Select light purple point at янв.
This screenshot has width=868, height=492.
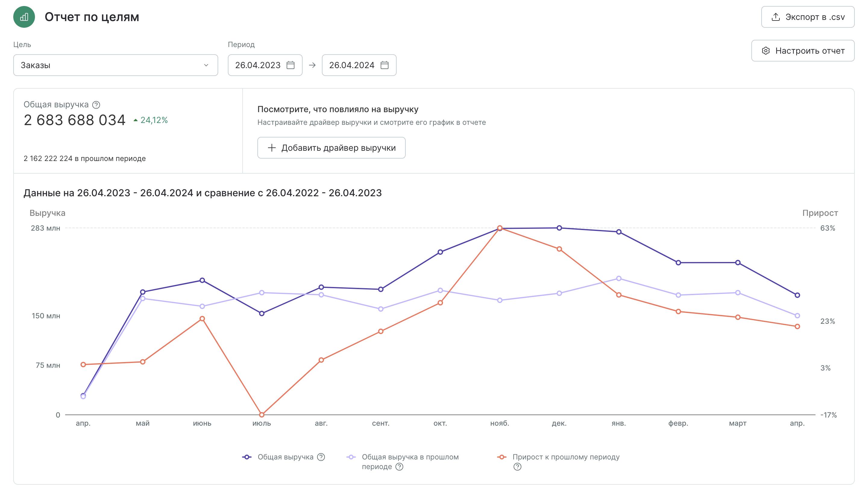point(619,279)
